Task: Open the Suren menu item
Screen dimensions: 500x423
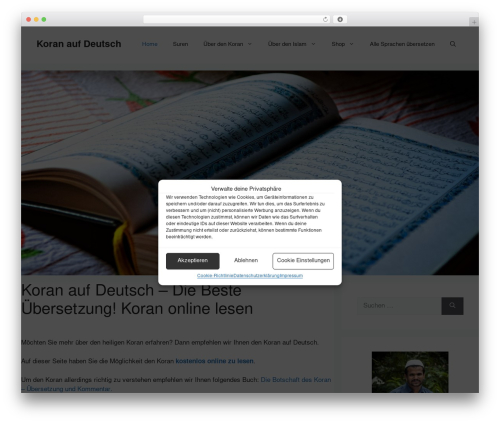Action: pos(180,44)
